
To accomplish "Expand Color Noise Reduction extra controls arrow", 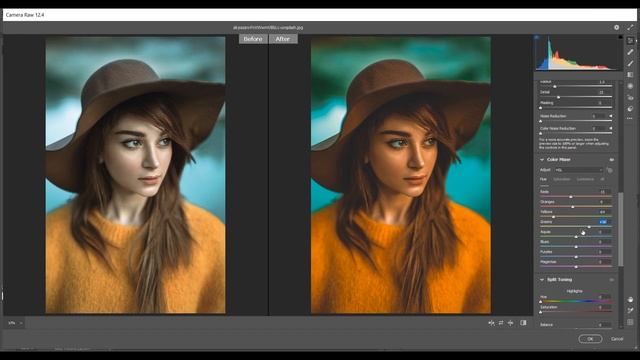I will [611, 129].
